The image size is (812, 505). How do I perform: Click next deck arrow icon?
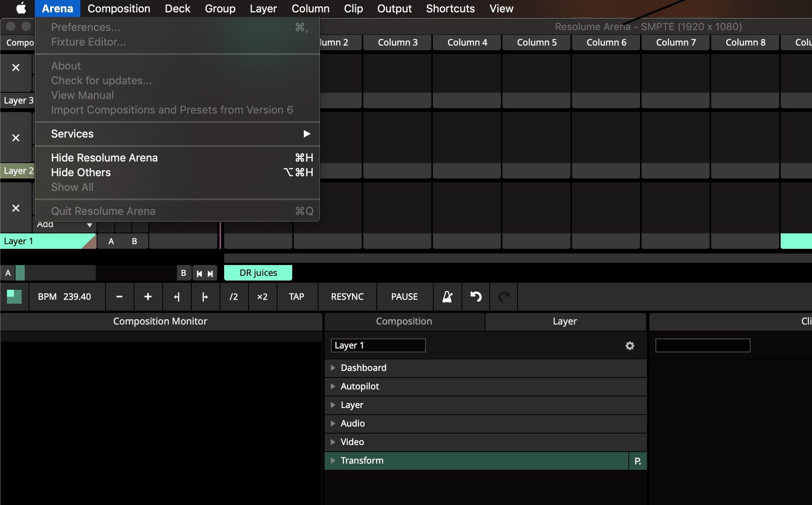point(210,274)
